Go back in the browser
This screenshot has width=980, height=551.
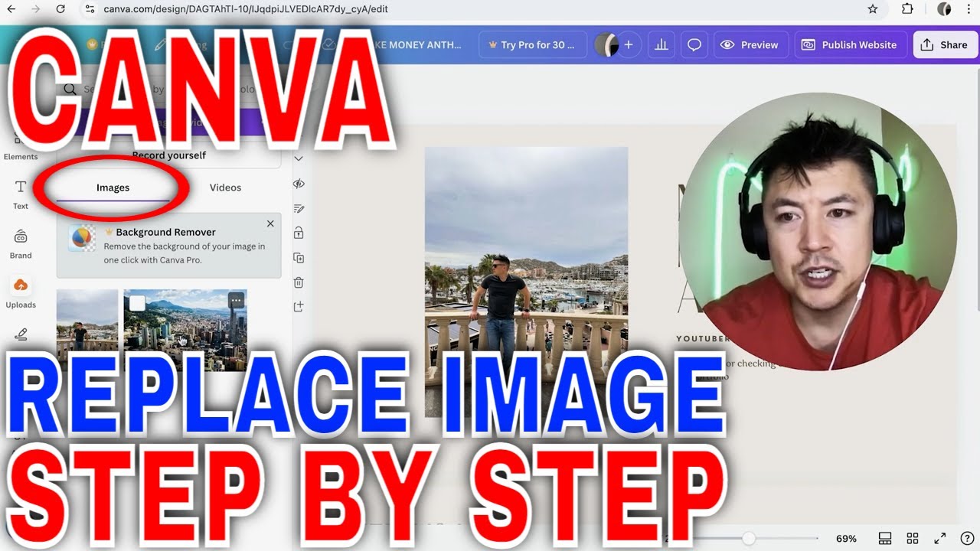[11, 9]
